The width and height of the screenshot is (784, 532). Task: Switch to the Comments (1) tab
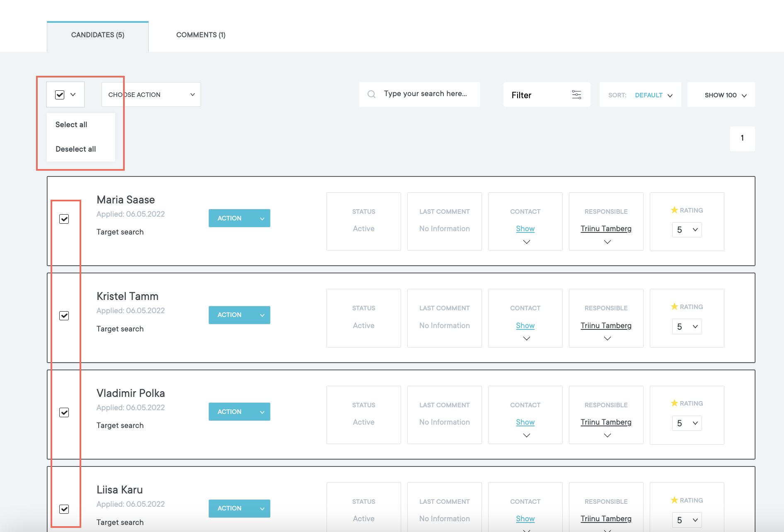(201, 35)
